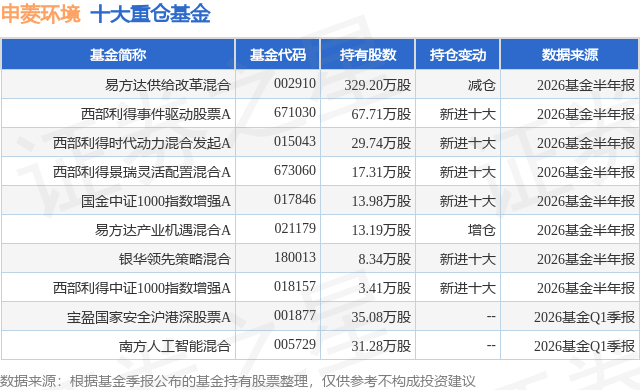Click the 基金简称 column header
This screenshot has width=640, height=390.
tap(118, 55)
